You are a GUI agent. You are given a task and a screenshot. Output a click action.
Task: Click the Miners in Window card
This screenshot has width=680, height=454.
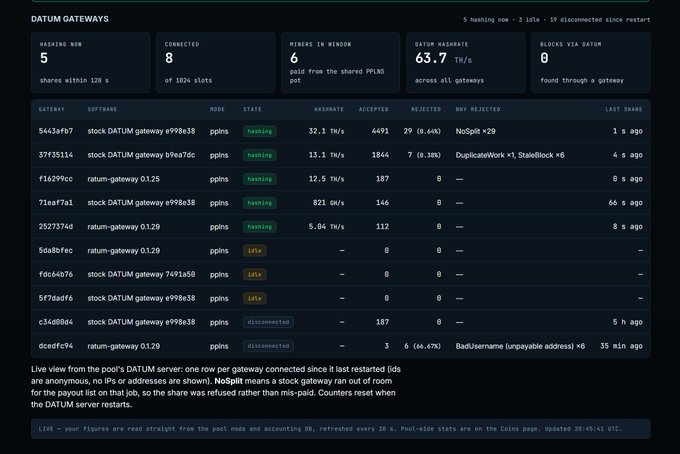(x=340, y=62)
